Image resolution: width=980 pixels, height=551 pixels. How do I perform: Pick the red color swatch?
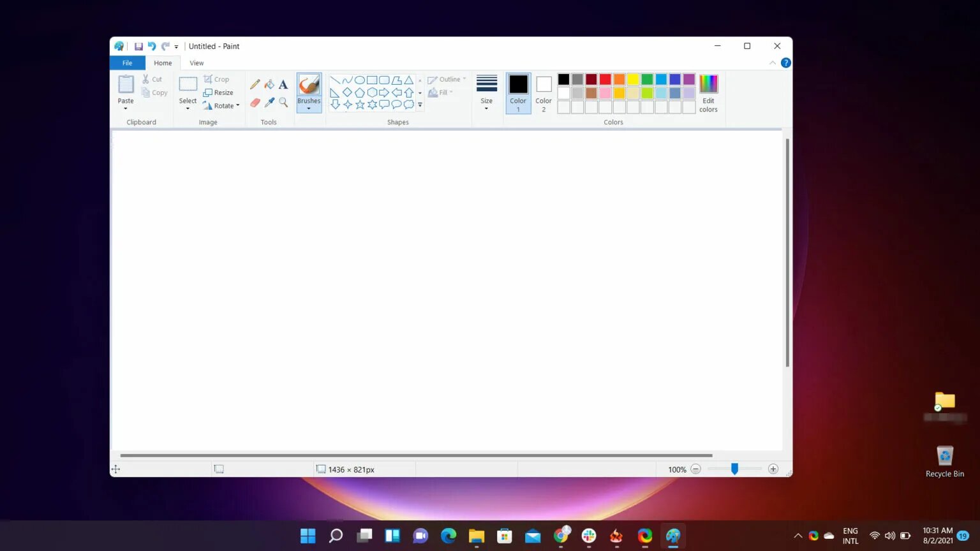click(605, 80)
